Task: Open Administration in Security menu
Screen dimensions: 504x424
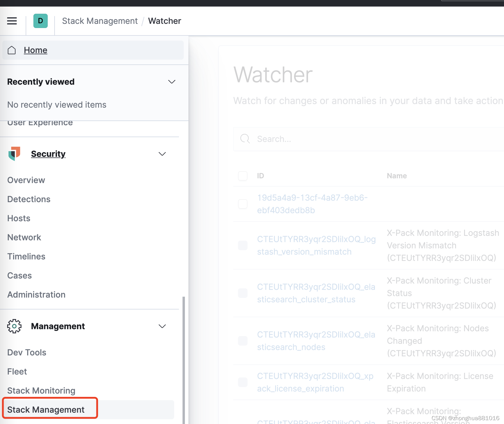Action: point(36,295)
